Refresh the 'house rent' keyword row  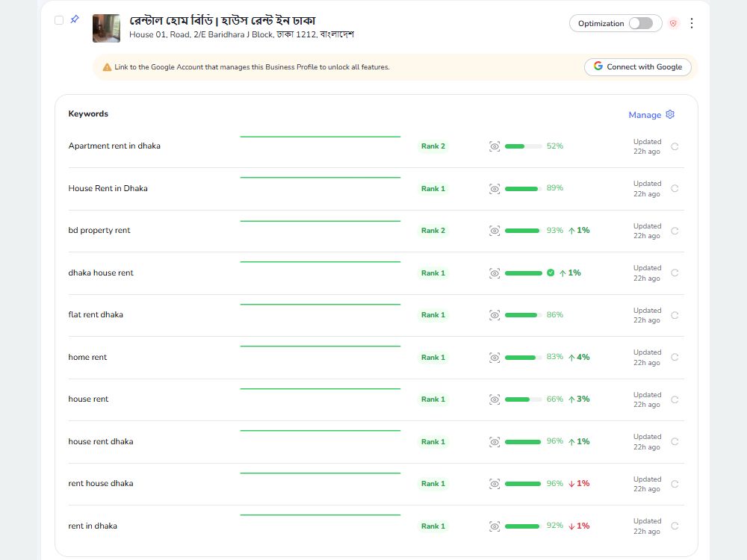coord(675,399)
